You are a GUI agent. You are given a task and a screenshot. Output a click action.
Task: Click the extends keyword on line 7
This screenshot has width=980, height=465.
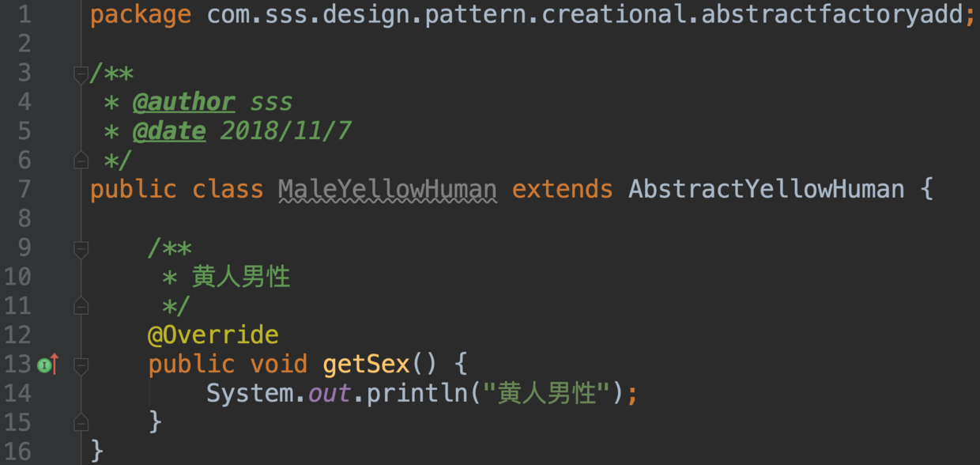563,190
